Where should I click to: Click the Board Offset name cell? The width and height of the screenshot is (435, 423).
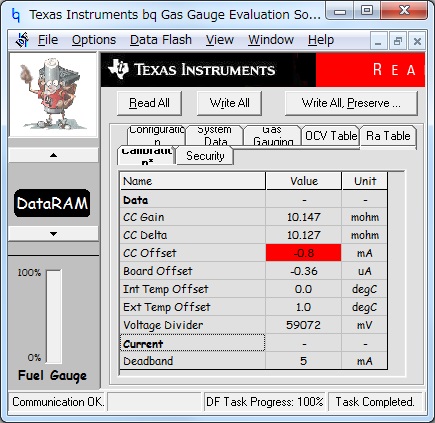click(193, 271)
